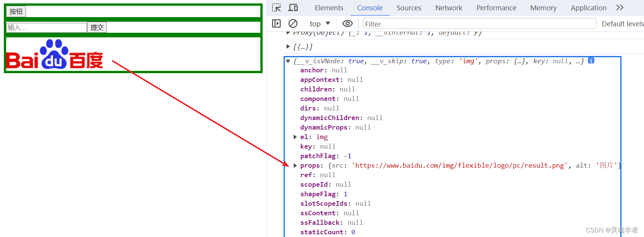Open the Performance tab
Screen dimensions: 644x237
pyautogui.click(x=496, y=8)
